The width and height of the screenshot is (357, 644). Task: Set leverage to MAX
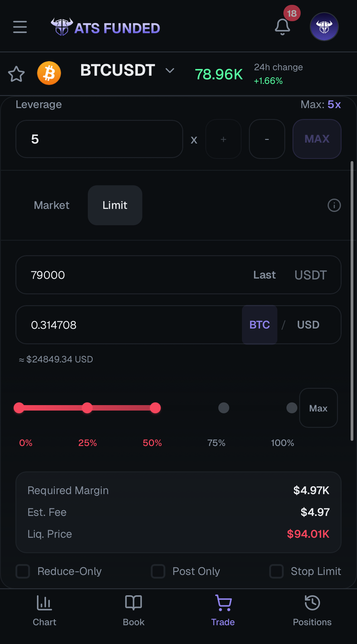[317, 139]
